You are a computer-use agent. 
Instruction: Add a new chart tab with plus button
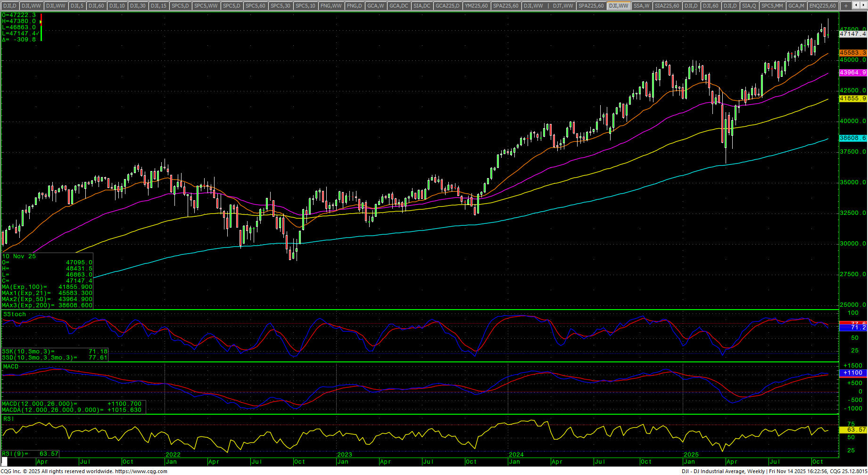pos(846,6)
